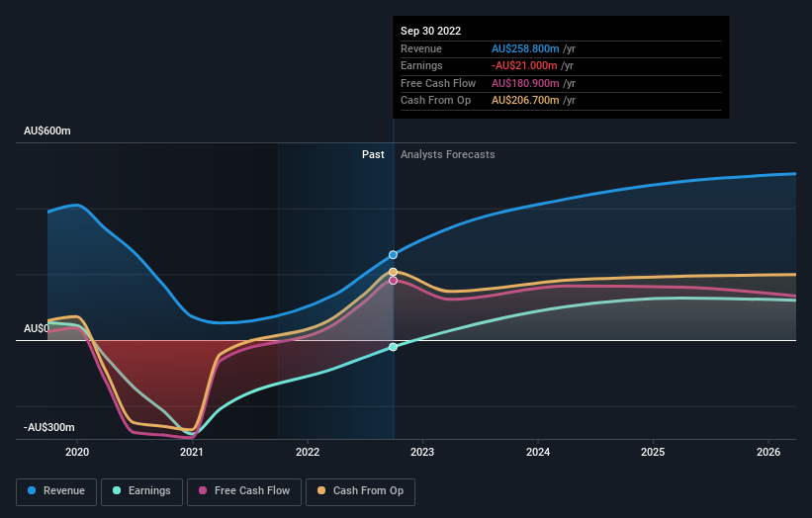Click the Analysts Forecasts label
This screenshot has height=518, width=812.
447,154
